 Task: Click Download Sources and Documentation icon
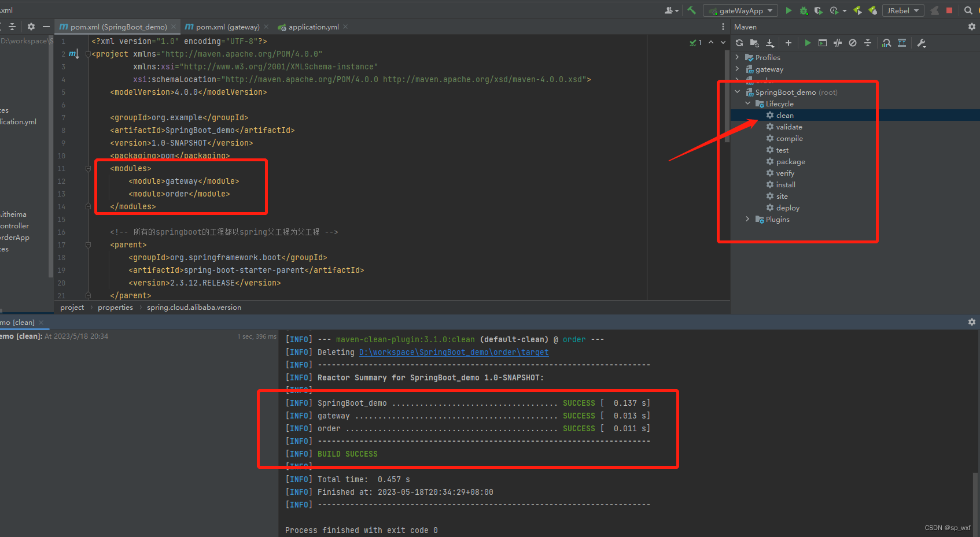point(770,43)
